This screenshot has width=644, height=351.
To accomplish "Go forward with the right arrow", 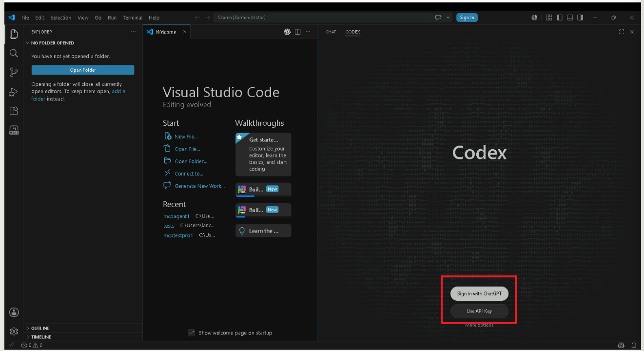I will 208,18.
